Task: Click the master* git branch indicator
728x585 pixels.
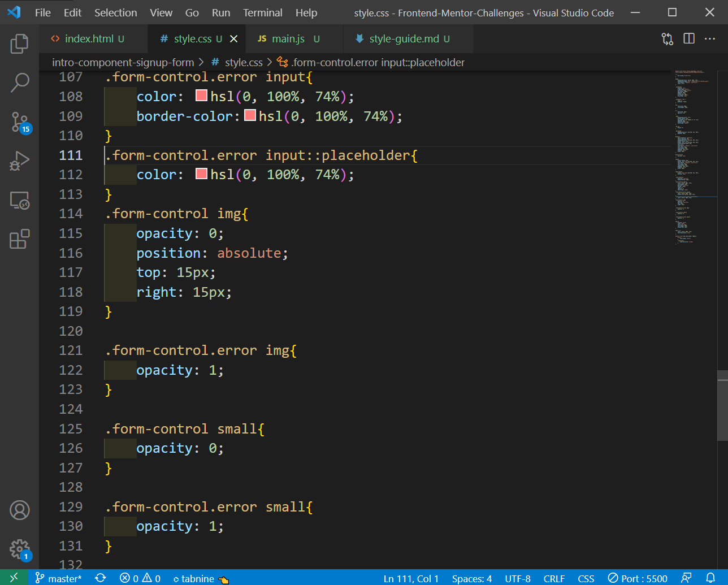Action: pos(58,578)
